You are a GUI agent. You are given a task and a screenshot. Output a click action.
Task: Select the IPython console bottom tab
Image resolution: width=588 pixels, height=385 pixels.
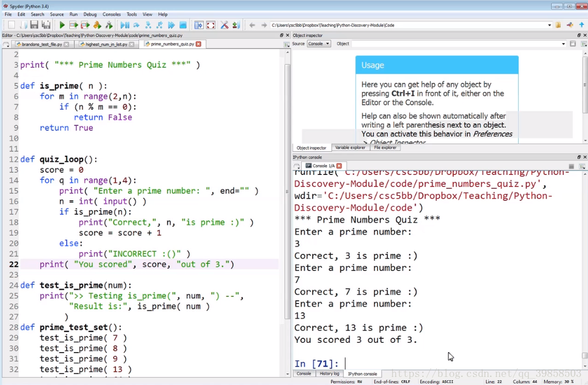pos(362,374)
